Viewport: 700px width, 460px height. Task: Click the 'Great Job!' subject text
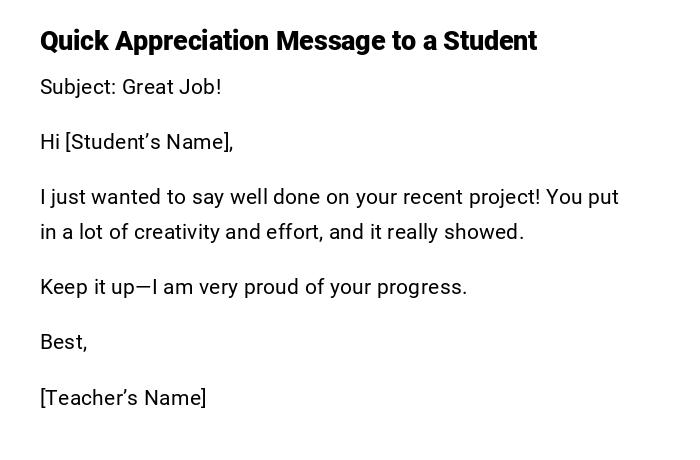coord(172,87)
